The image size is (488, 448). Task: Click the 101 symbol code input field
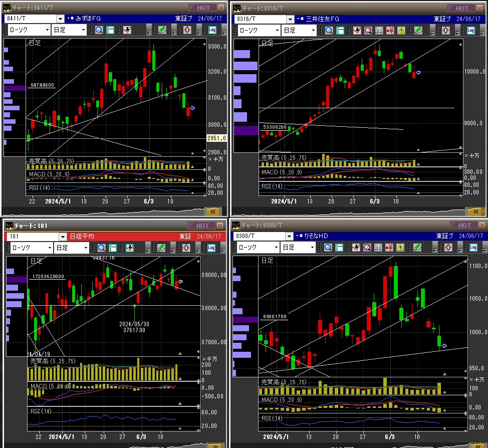pyautogui.click(x=33, y=237)
